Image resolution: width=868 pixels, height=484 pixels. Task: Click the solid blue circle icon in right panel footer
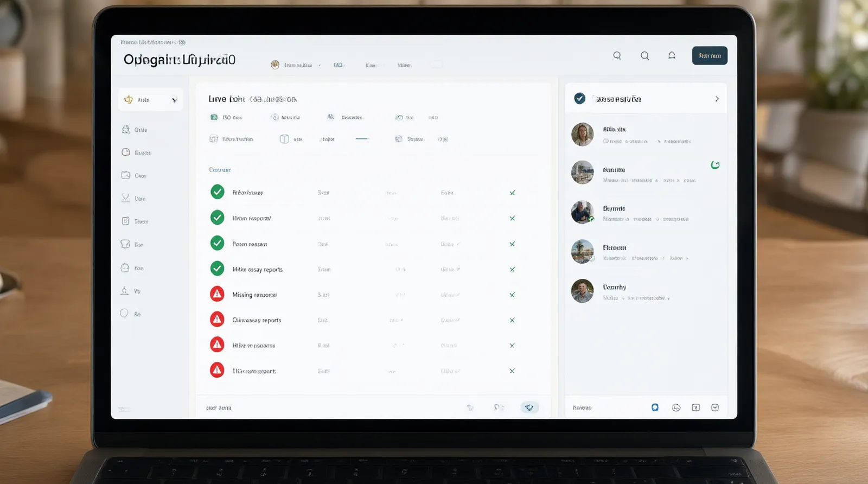pos(655,407)
